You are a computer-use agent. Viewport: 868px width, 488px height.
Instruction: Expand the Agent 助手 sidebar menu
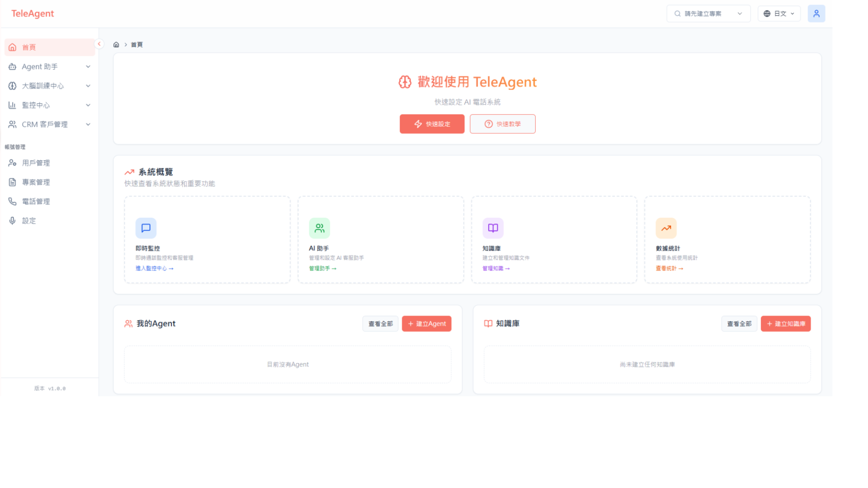click(49, 66)
